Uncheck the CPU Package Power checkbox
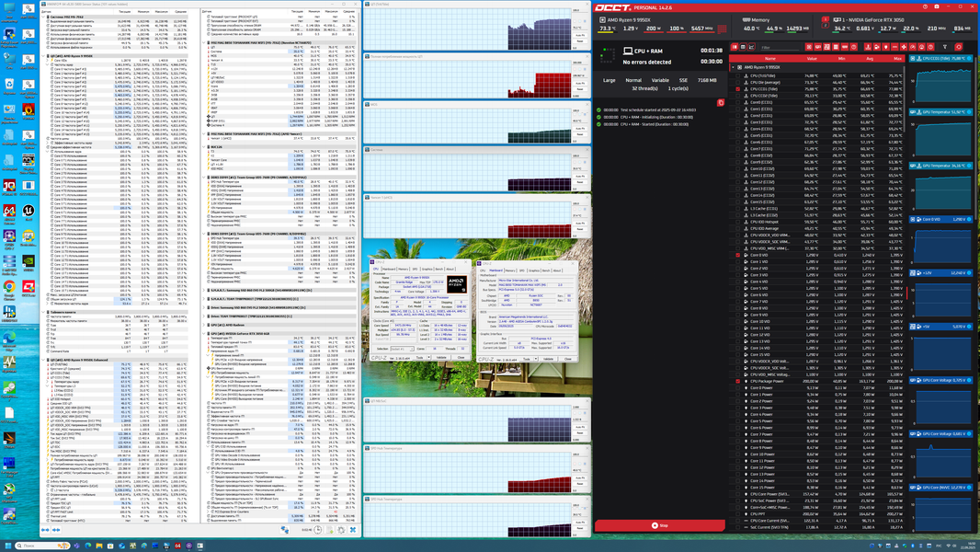Viewport: 980px width, 552px height. (x=737, y=381)
